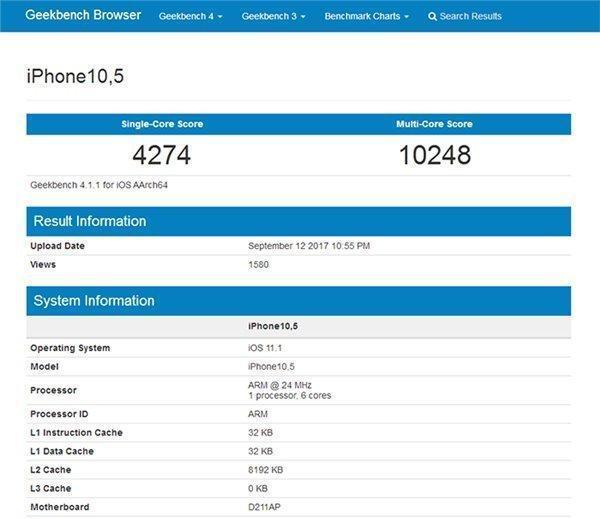Select the iOS 11.1 value
600x519 pixels.
click(x=265, y=348)
